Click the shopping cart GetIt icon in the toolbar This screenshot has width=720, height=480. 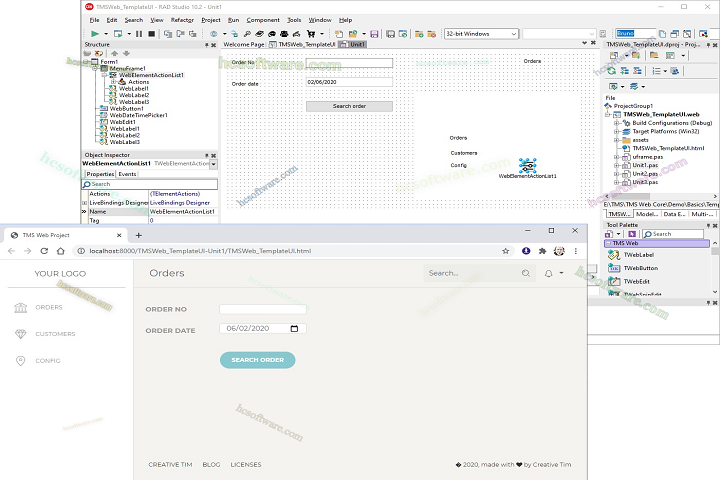[x=311, y=34]
